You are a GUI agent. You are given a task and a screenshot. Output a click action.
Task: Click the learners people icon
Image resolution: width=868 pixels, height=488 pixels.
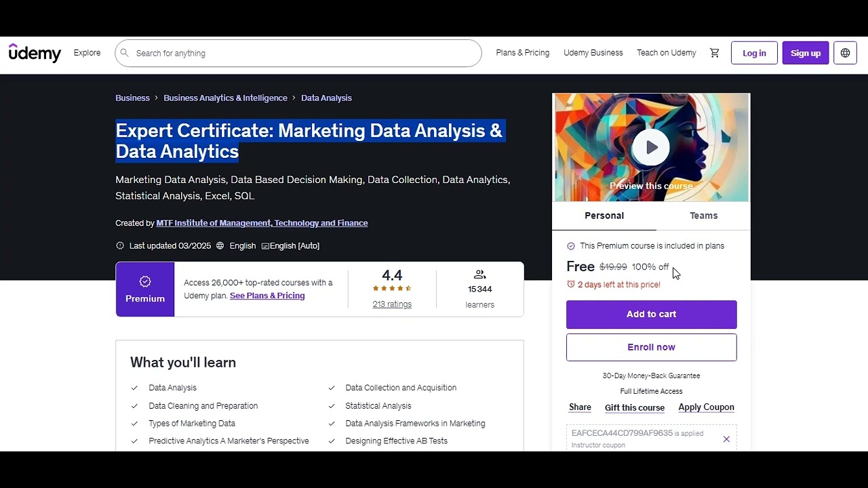click(479, 274)
